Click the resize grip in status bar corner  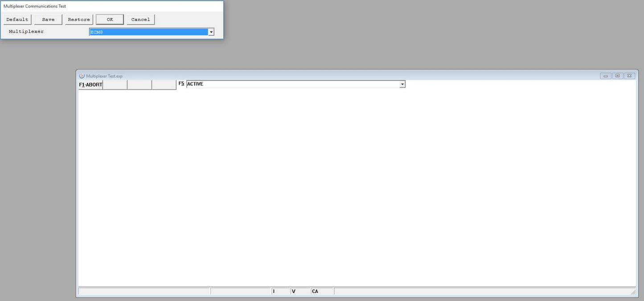pyautogui.click(x=633, y=292)
